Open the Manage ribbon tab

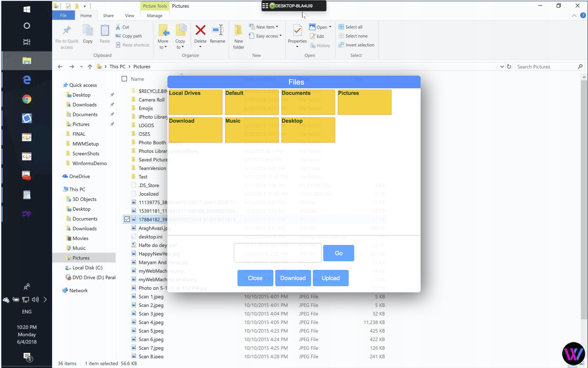(155, 15)
